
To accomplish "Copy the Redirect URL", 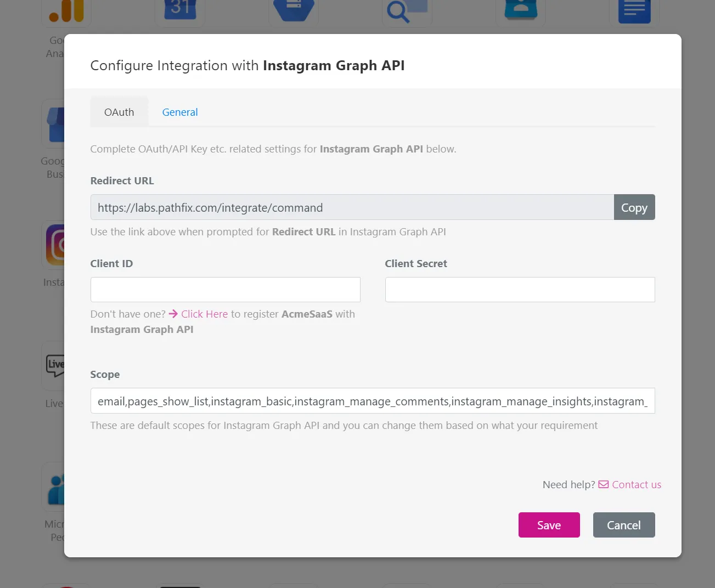I will (634, 207).
